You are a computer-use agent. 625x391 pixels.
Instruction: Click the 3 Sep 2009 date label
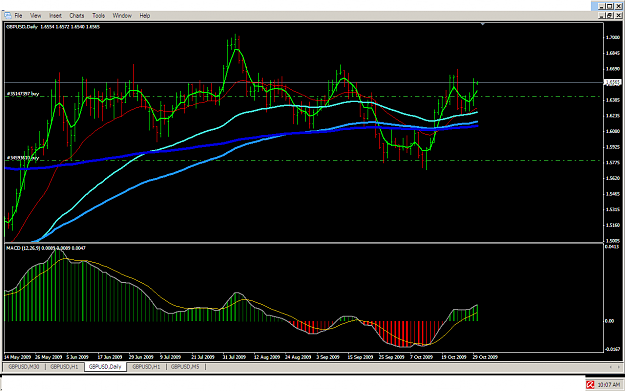pyautogui.click(x=328, y=357)
